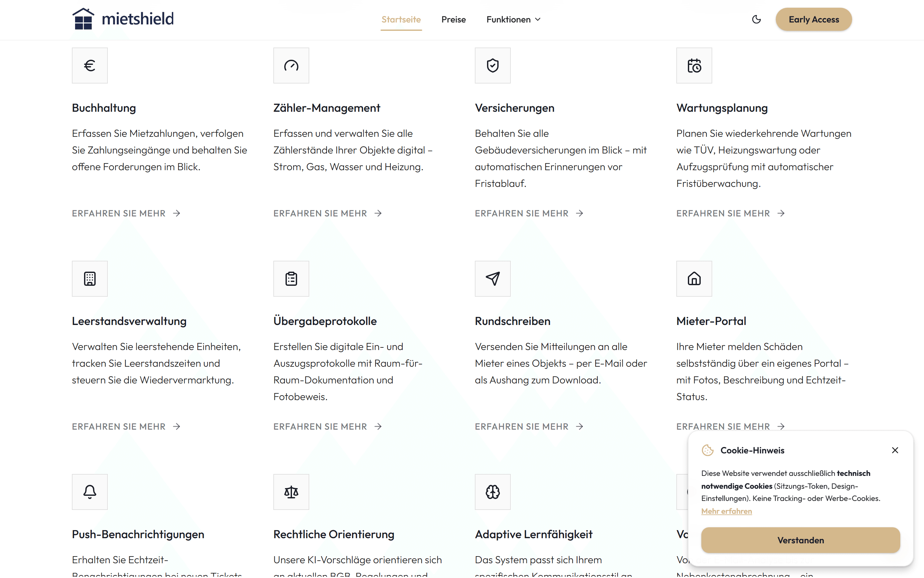The width and height of the screenshot is (924, 578).
Task: Open Erfahren Sie mehr under Rundschreiben
Action: pyautogui.click(x=529, y=426)
